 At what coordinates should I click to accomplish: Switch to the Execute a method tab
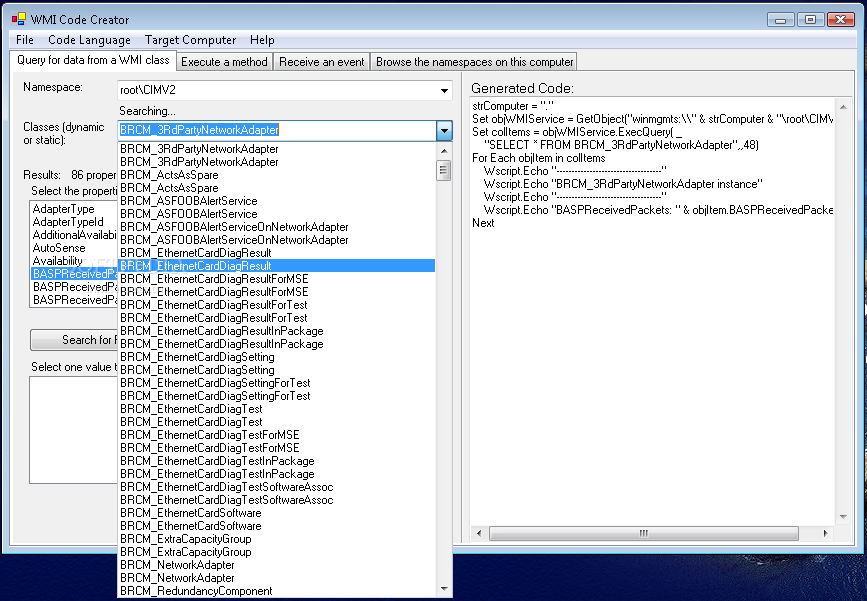coord(224,62)
